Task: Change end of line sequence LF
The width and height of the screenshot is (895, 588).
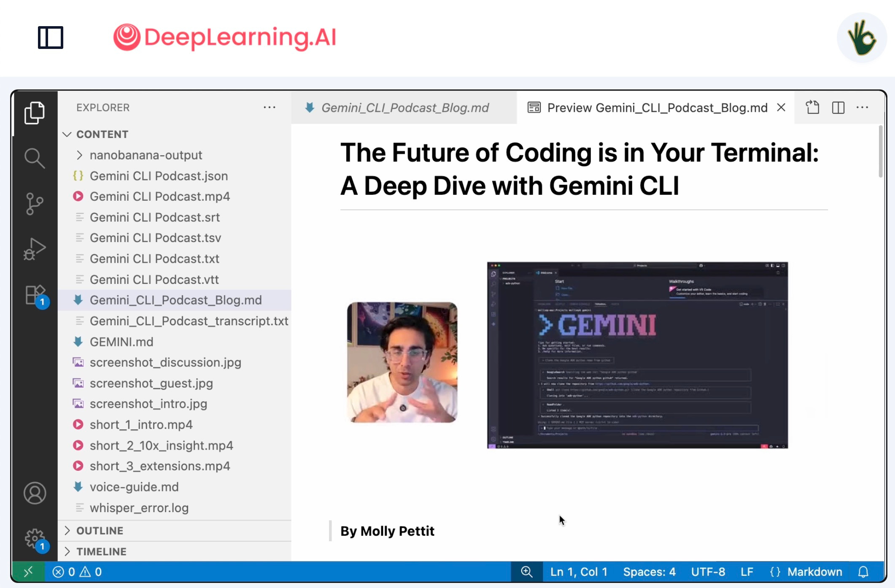Action: pos(747,572)
